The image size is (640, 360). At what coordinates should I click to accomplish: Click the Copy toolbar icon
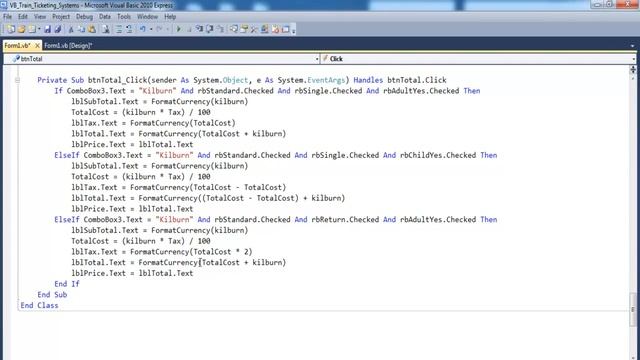[x=82, y=29]
